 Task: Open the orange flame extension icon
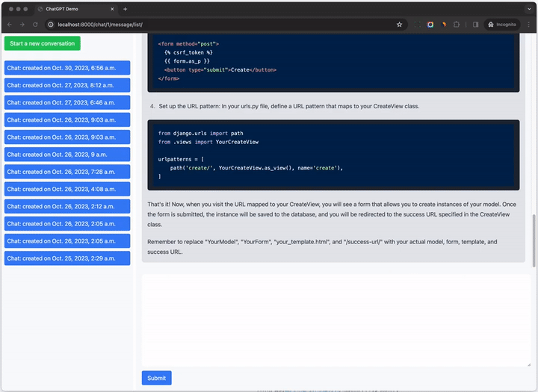click(x=444, y=25)
